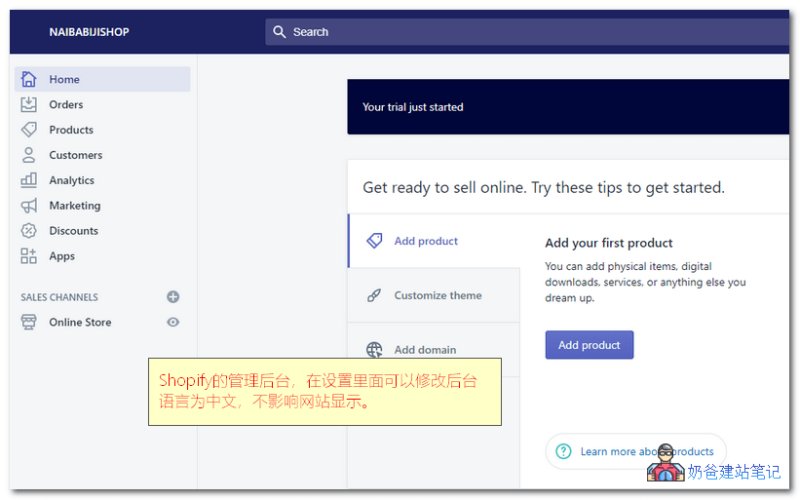
Task: Click the tag icon beside Add product tab
Action: (x=374, y=240)
